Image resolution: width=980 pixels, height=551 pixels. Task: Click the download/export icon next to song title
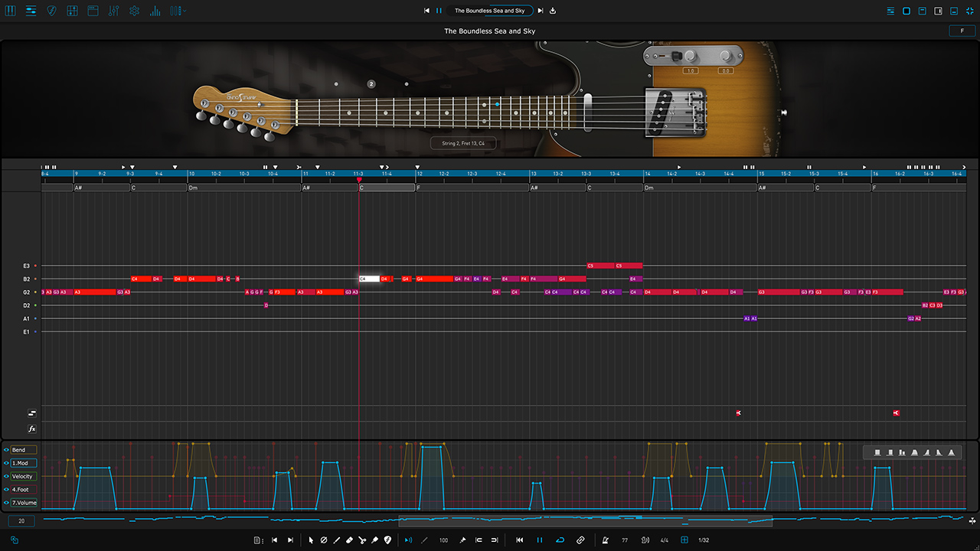click(553, 11)
